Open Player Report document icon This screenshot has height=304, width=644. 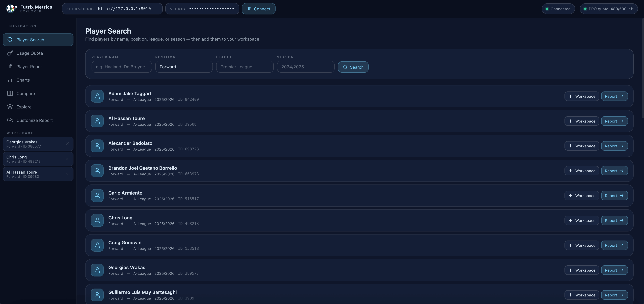10,66
